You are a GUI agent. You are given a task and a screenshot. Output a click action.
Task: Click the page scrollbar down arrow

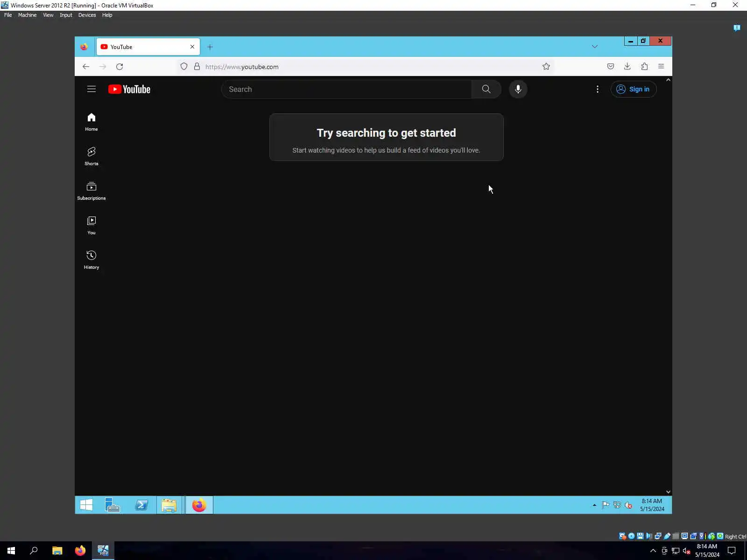click(669, 492)
